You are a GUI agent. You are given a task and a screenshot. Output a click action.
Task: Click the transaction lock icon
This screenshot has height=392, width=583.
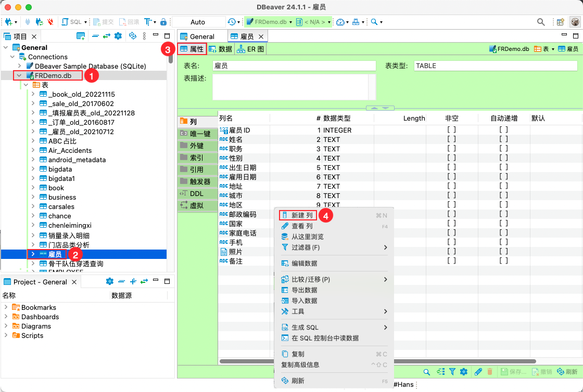pos(163,22)
